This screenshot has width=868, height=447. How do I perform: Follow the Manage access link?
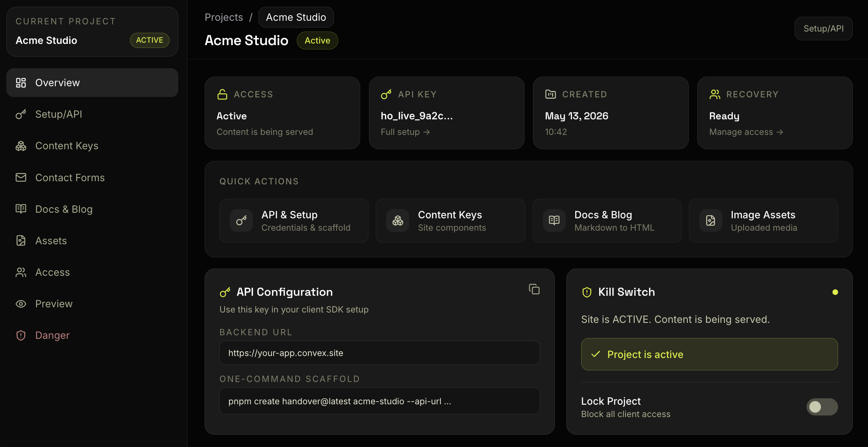pyautogui.click(x=746, y=132)
